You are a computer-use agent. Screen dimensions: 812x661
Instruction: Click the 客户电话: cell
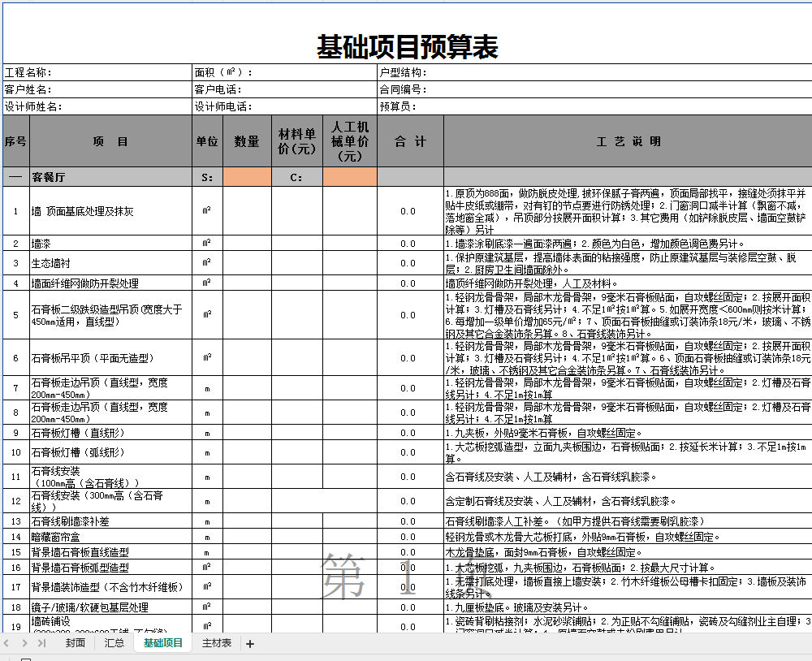click(285, 89)
